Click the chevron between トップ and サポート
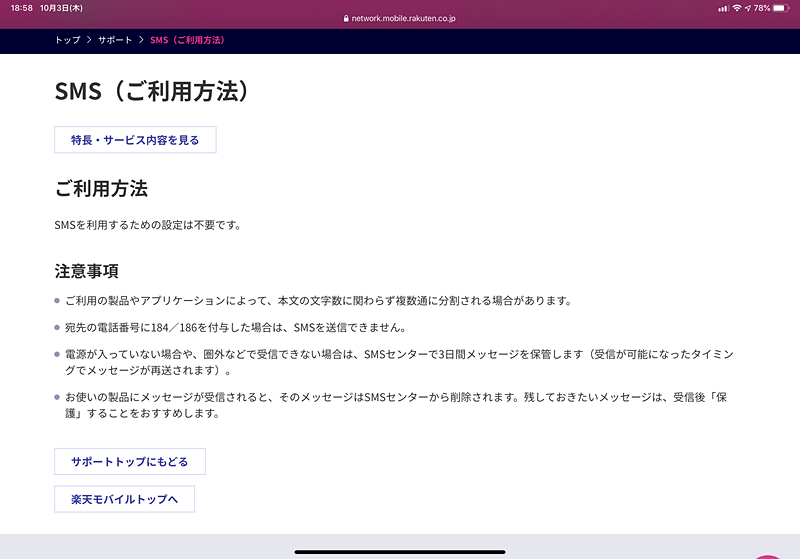 (89, 40)
